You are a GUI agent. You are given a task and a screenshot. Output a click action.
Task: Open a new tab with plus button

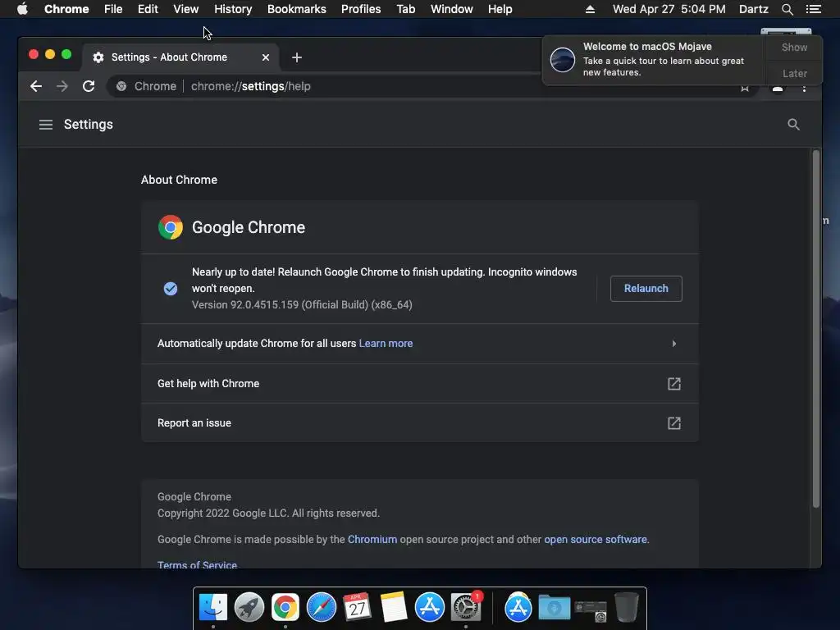pyautogui.click(x=297, y=57)
